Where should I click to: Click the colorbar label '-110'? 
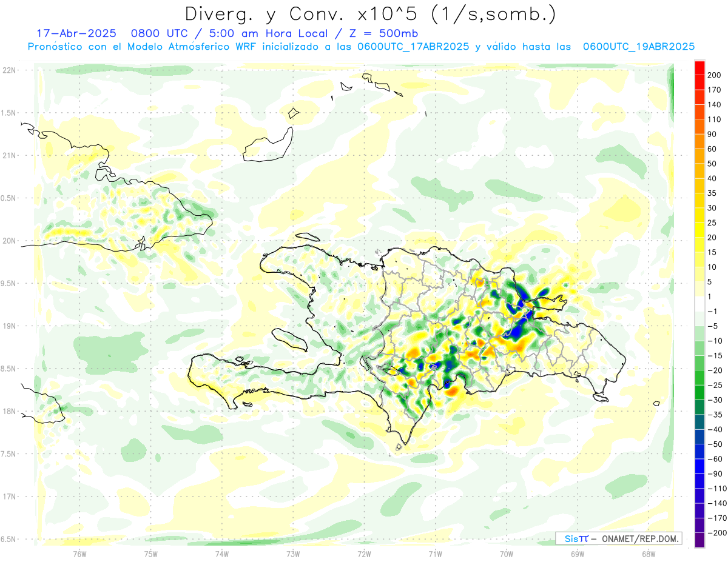coord(718,488)
